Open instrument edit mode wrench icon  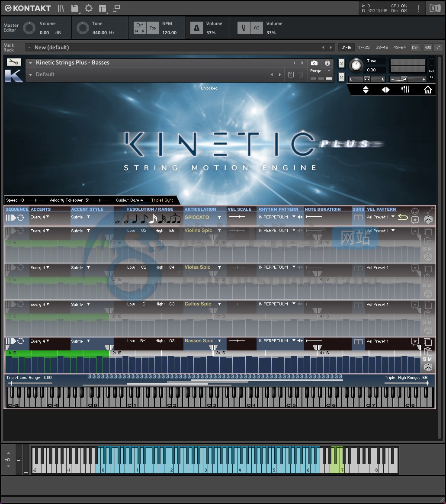point(13,62)
